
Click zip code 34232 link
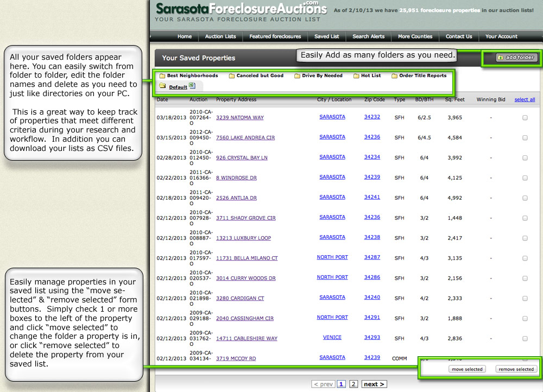click(x=372, y=117)
